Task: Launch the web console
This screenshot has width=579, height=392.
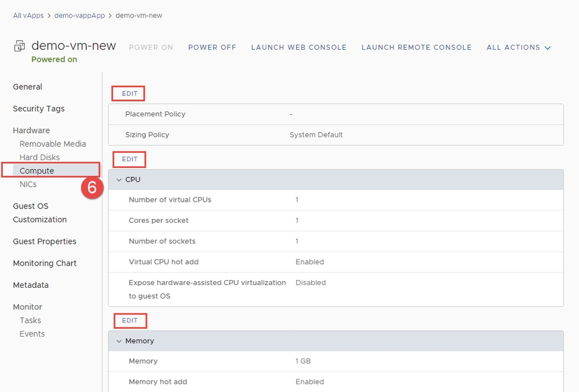Action: point(299,48)
